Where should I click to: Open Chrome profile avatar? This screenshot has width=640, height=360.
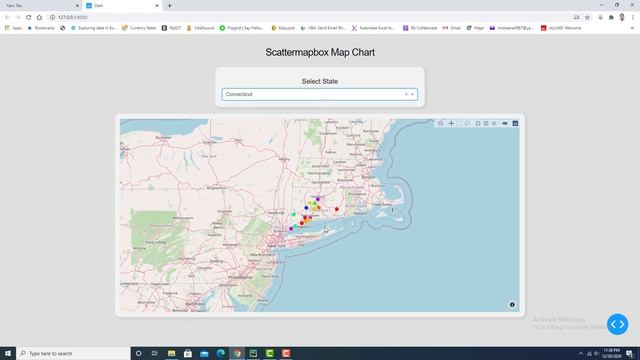click(622, 18)
